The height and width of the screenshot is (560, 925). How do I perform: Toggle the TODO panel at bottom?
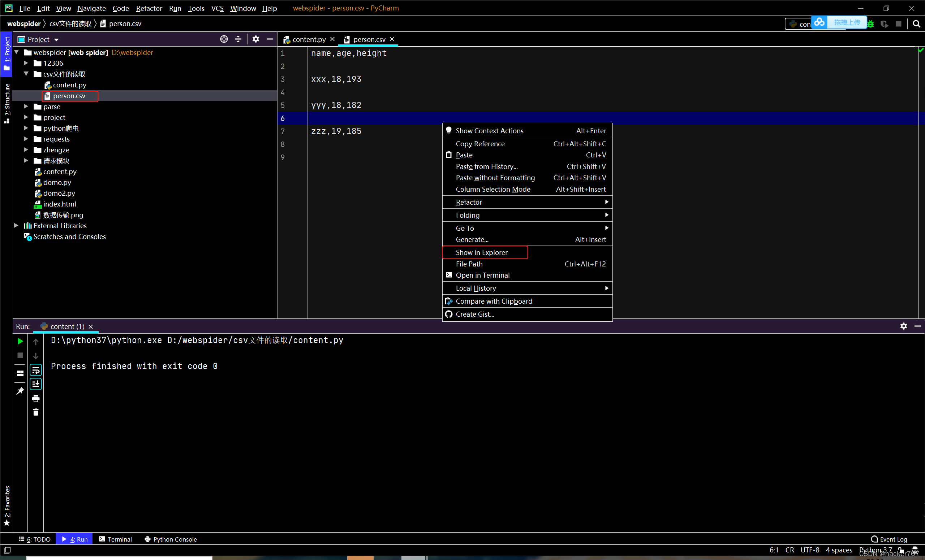pyautogui.click(x=36, y=539)
